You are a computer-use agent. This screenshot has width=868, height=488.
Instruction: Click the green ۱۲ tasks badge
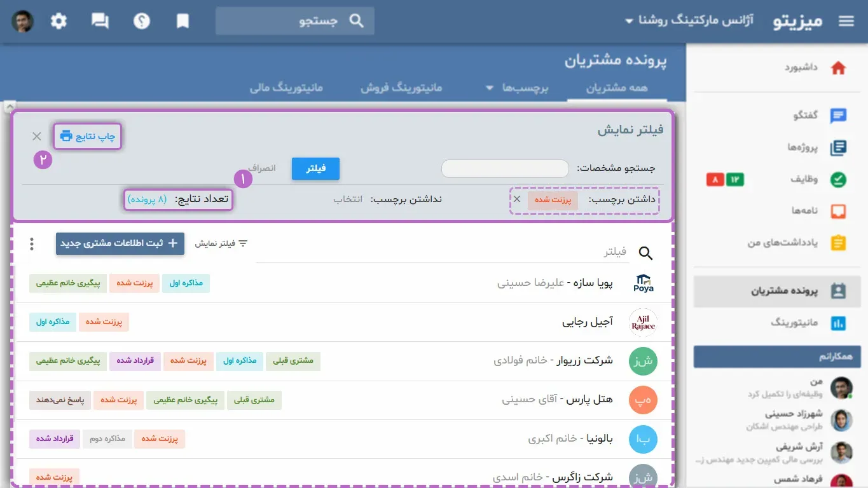pos(734,180)
